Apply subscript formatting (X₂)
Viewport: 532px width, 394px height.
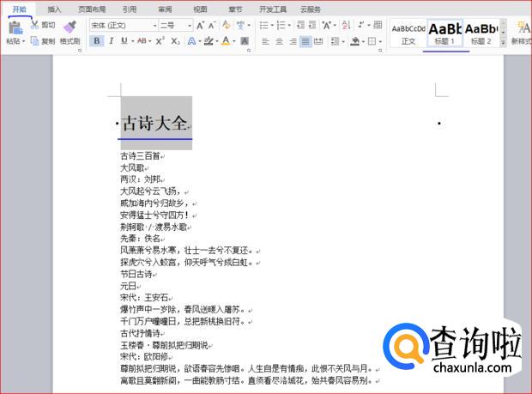(175, 40)
